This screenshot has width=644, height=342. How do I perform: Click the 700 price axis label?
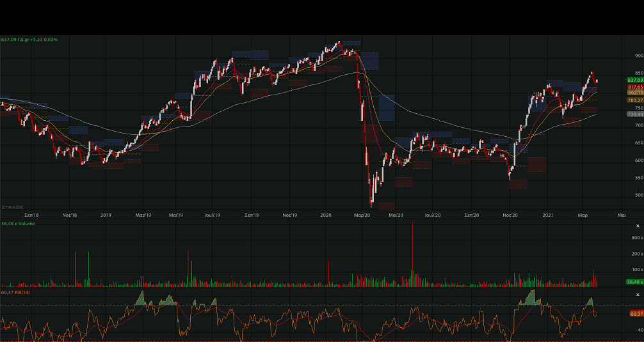click(639, 125)
